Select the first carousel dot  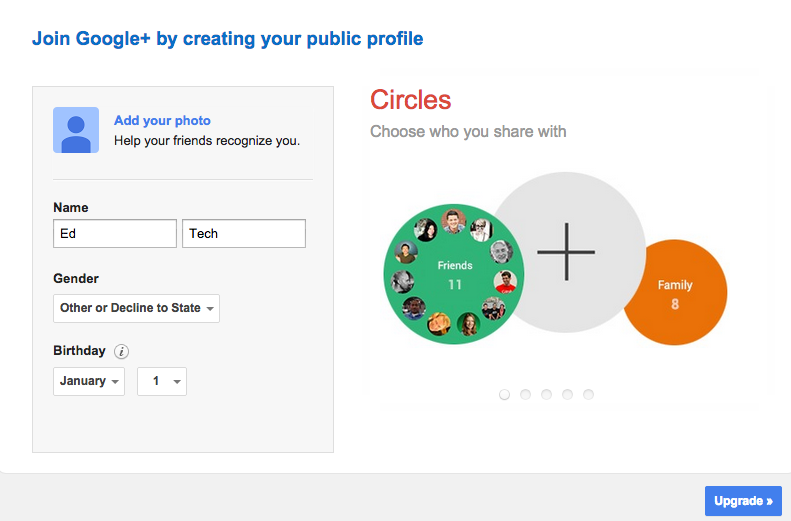click(x=504, y=394)
